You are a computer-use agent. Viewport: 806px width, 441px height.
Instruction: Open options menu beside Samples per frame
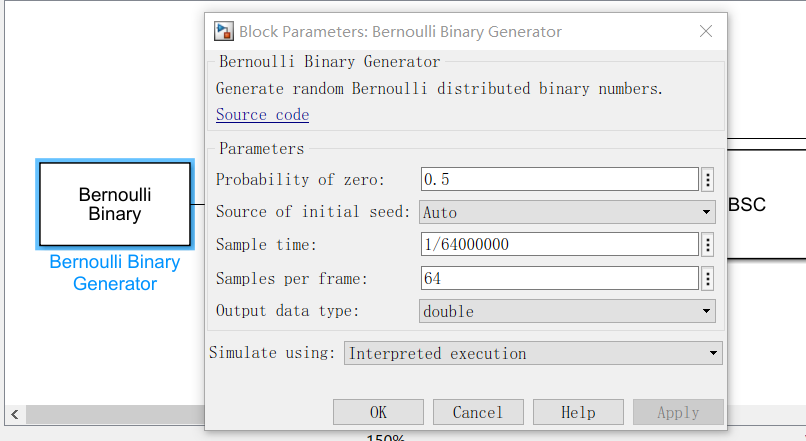point(708,278)
